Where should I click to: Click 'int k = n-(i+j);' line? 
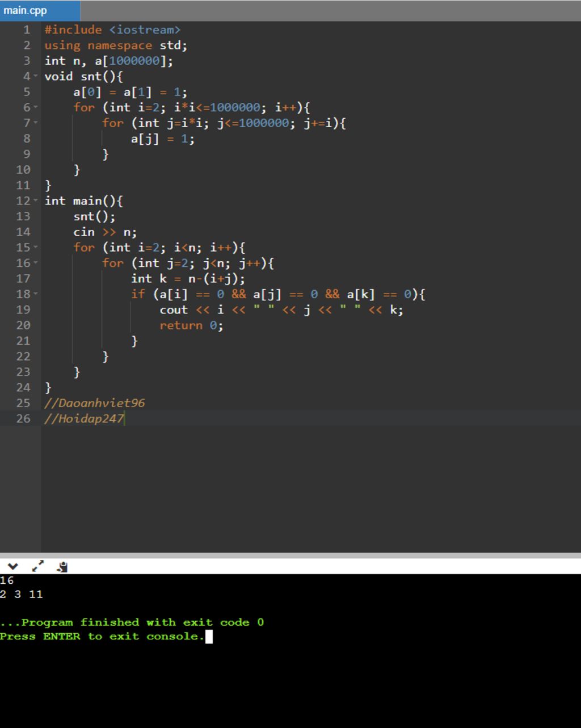pyautogui.click(x=188, y=278)
